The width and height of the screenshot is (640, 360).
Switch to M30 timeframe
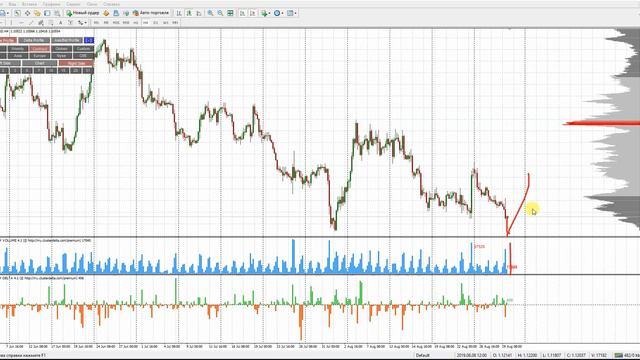pyautogui.click(x=126, y=22)
